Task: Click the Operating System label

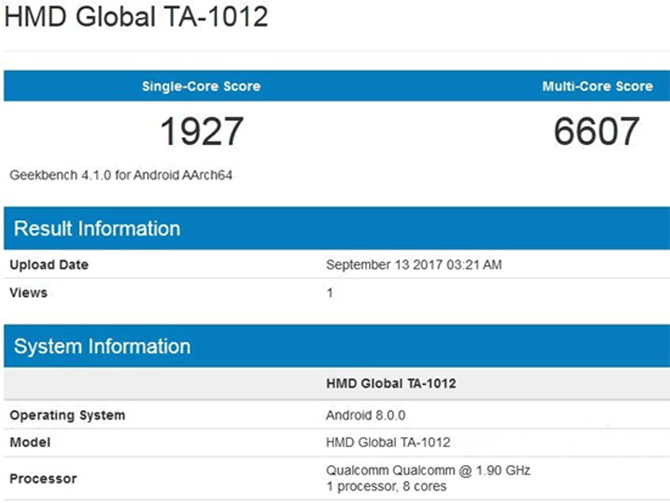Action: pyautogui.click(x=68, y=415)
